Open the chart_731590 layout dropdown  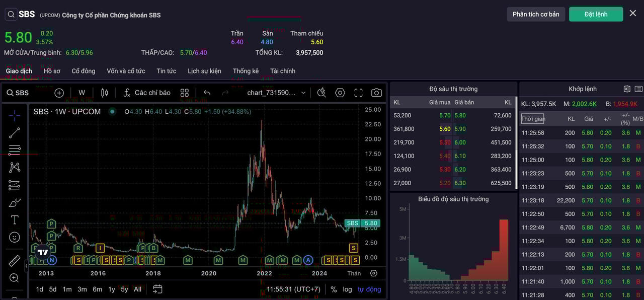pyautogui.click(x=276, y=93)
